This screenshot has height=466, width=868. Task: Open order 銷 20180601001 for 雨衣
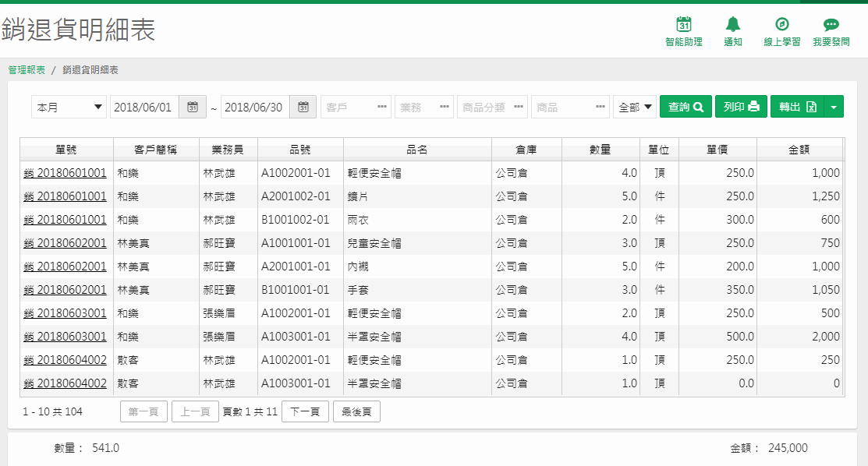coord(65,220)
